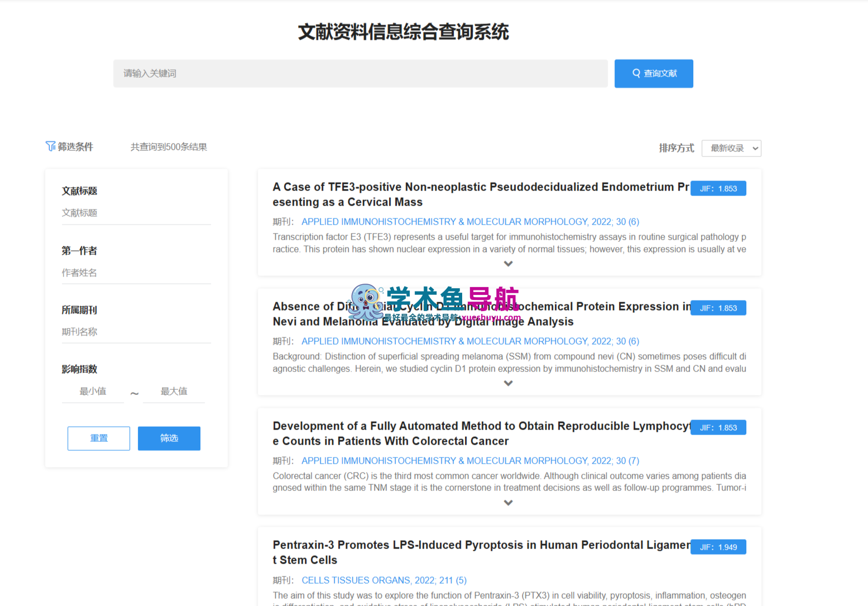Open the Pentraxin-3 Promotes LPS-Induced Pyroptosis title
The height and width of the screenshot is (606, 868).
(x=481, y=552)
